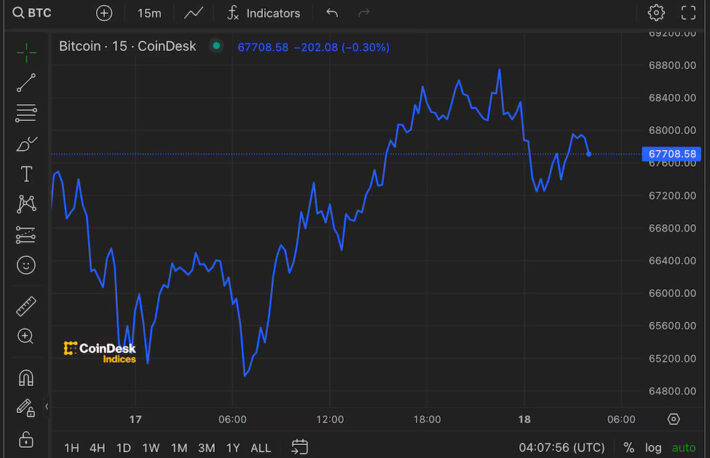
Task: Set time range to ALL
Action: point(261,448)
